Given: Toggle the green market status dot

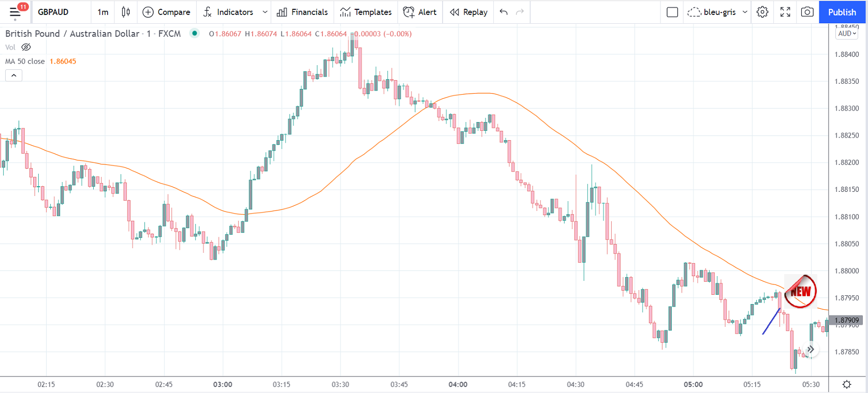Looking at the screenshot, I should (195, 34).
